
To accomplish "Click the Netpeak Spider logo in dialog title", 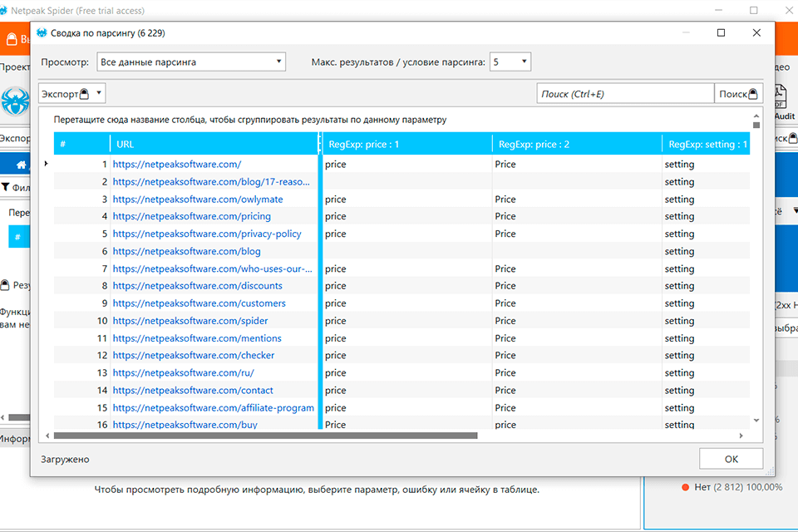I will pyautogui.click(x=42, y=33).
